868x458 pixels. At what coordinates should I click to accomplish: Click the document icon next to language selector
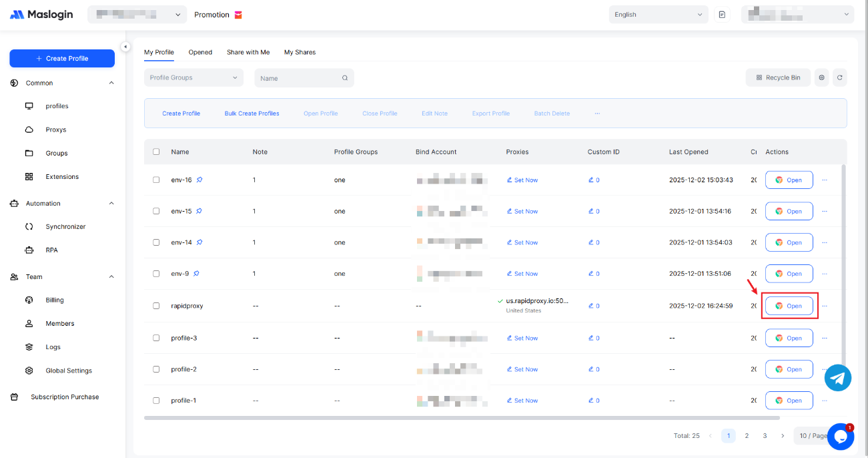coord(722,15)
